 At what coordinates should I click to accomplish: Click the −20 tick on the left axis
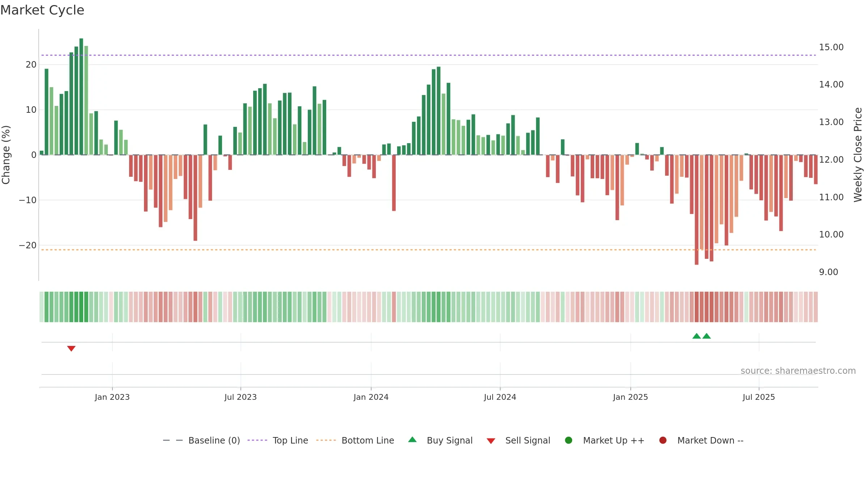click(28, 245)
